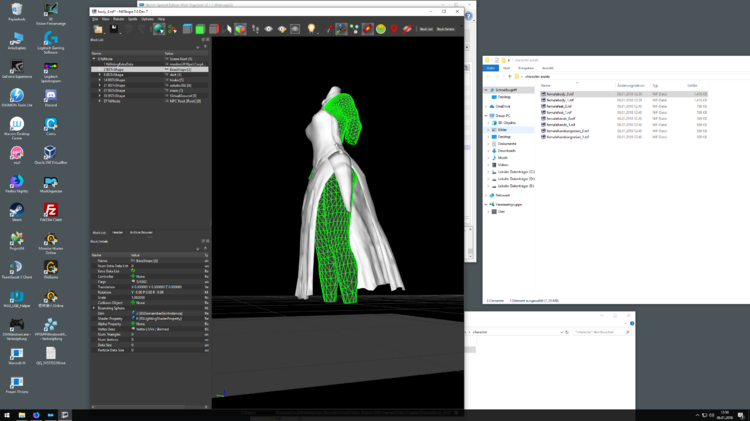The height and width of the screenshot is (421, 750).
Task: Click the green globe render icon
Action: pyautogui.click(x=159, y=29)
